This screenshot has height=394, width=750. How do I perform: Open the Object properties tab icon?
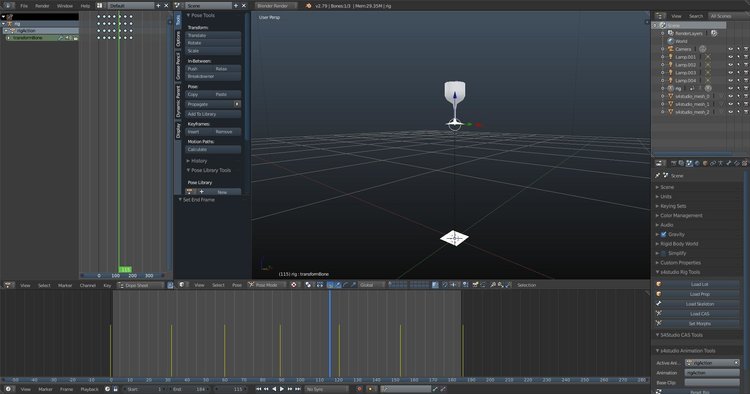pyautogui.click(x=705, y=164)
